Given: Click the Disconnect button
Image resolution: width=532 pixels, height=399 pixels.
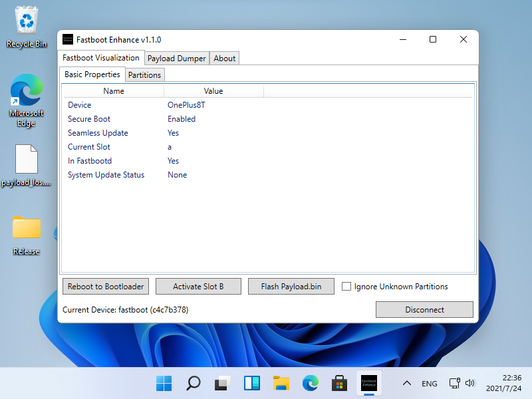Looking at the screenshot, I should (424, 309).
